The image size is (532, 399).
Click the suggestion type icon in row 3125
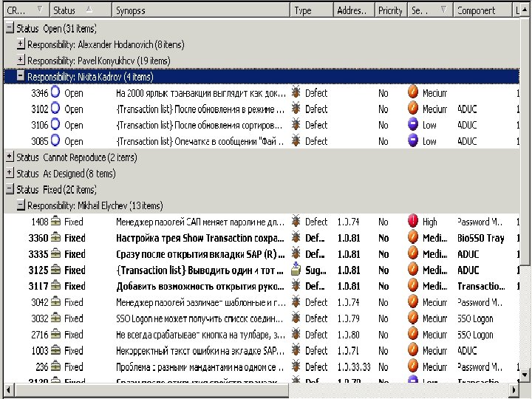[296, 270]
